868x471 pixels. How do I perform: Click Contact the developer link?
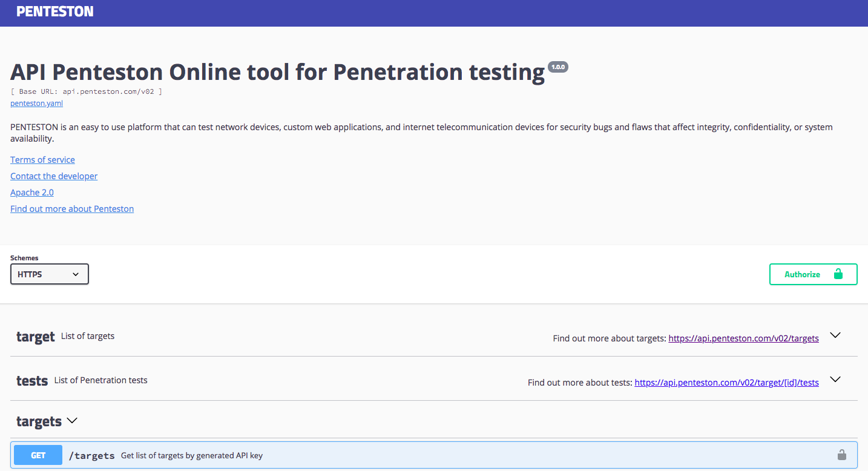pos(54,176)
